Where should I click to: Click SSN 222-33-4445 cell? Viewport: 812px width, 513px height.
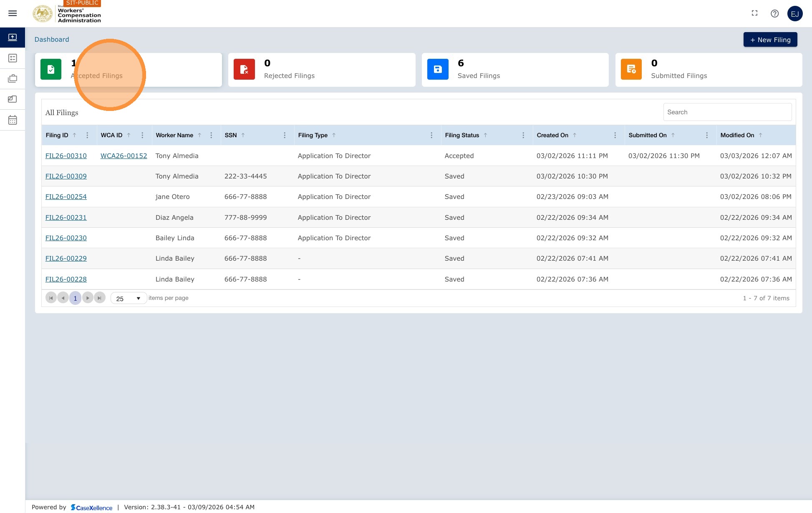pyautogui.click(x=245, y=176)
